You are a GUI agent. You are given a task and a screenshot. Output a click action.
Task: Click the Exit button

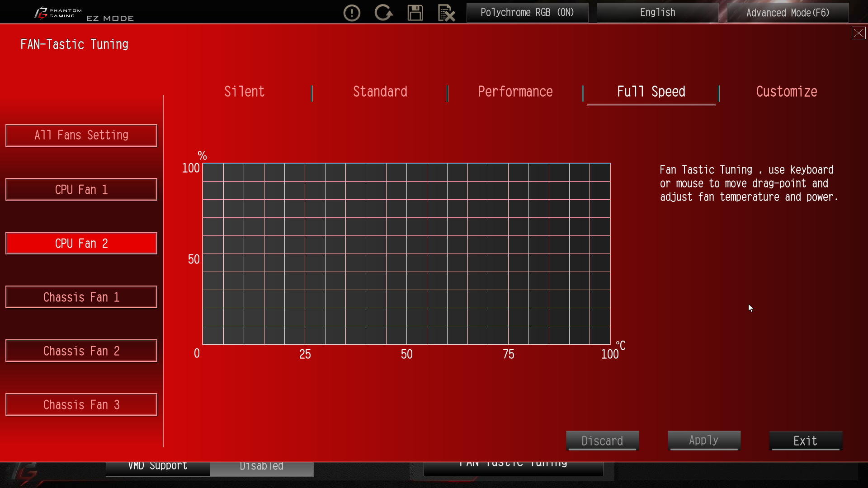pyautogui.click(x=805, y=441)
